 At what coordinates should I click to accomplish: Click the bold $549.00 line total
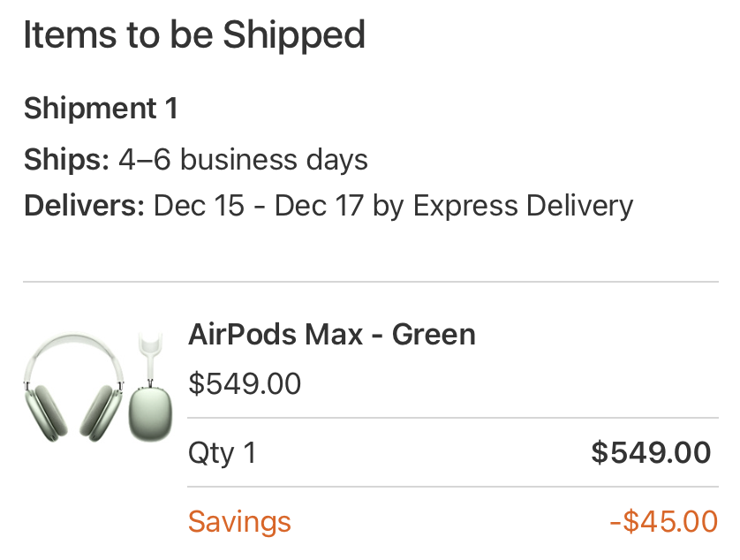point(651,453)
